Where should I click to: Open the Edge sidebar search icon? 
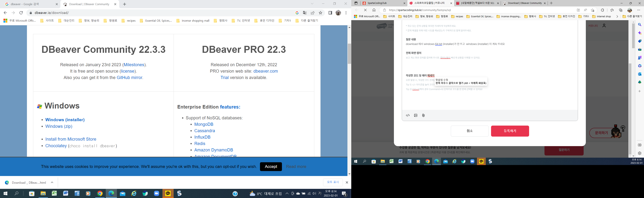pos(640,25)
